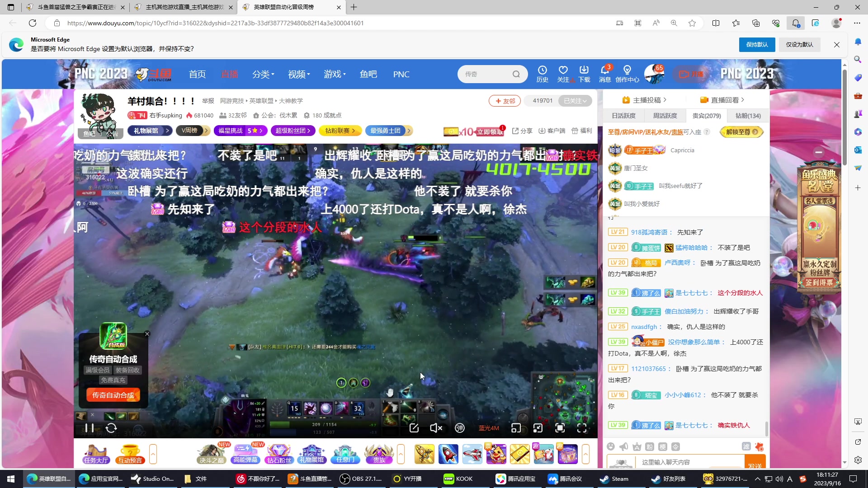
Task: Open the 贵族 nobility icon
Action: 379,454
